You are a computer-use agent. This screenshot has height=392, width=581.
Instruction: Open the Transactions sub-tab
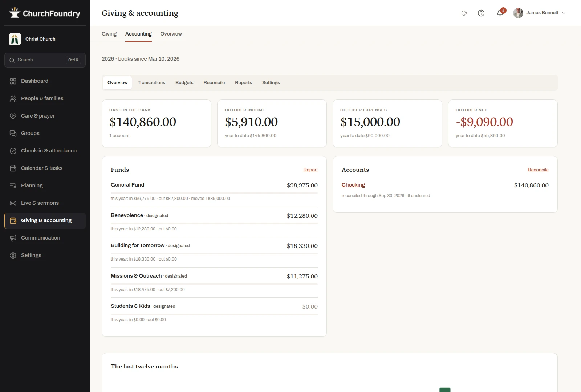pyautogui.click(x=151, y=83)
